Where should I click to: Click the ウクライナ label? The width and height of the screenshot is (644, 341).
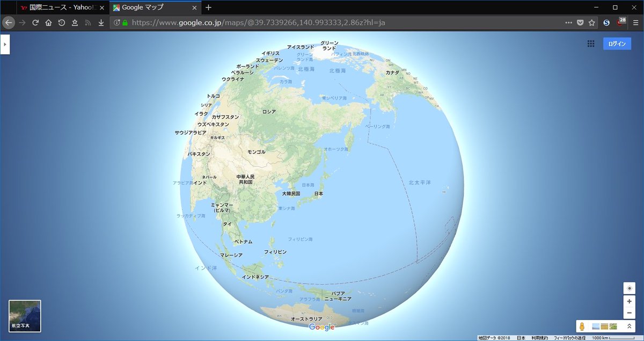(233, 79)
